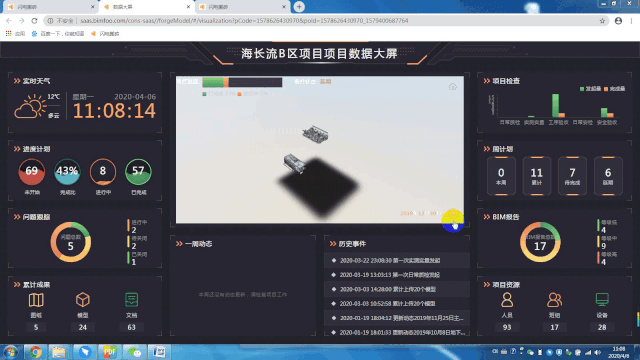
Task: Click the drawings count value 5
Action: 36,327
